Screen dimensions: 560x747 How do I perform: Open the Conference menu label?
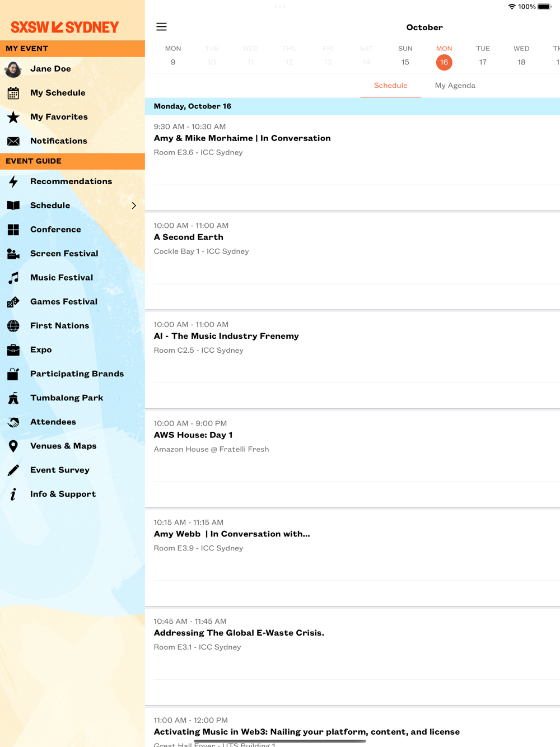(55, 230)
